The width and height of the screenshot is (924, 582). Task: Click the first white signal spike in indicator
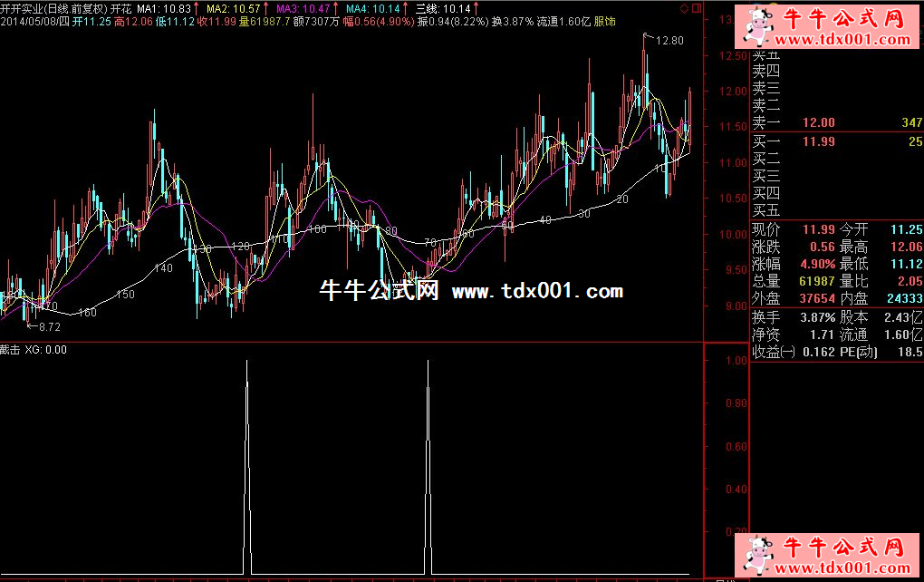pos(246,453)
